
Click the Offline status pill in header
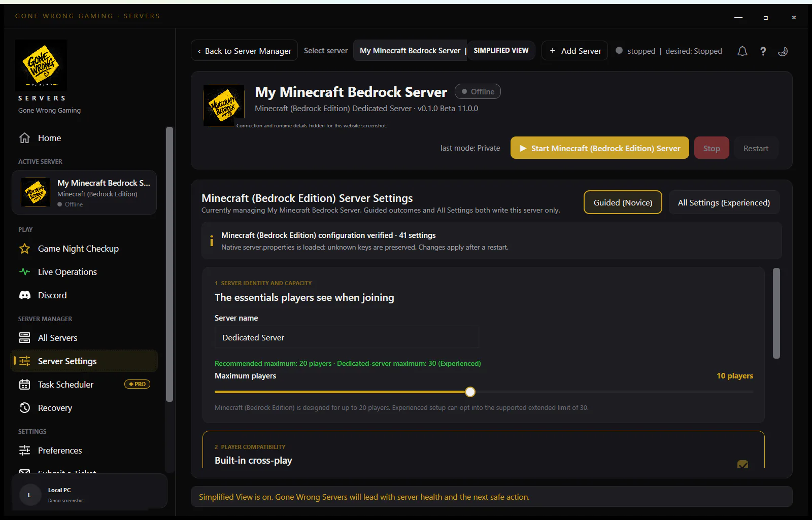[478, 91]
